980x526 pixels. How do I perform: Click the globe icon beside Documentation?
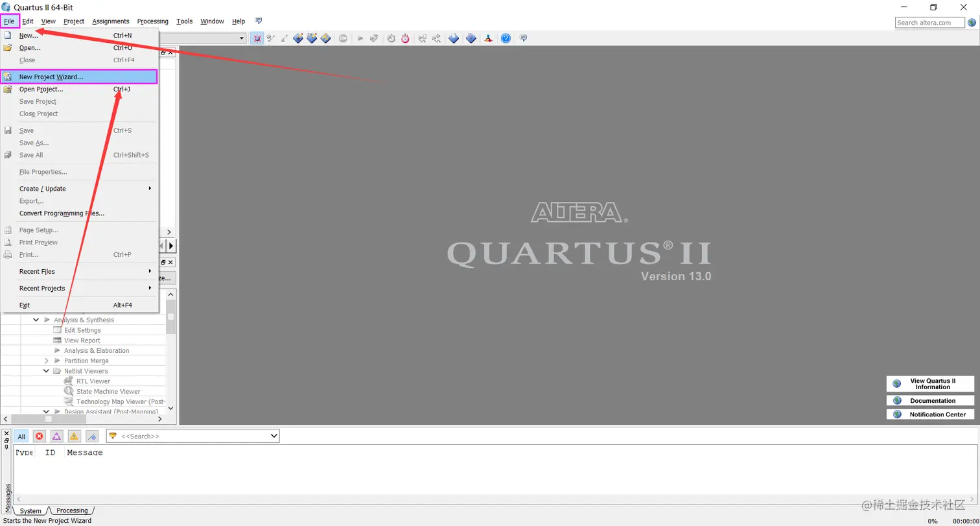pyautogui.click(x=897, y=401)
